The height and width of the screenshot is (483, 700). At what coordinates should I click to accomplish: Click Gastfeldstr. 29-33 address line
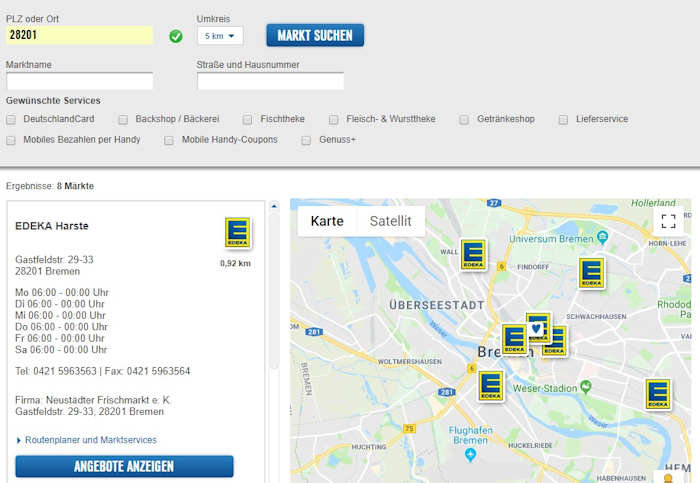(x=54, y=259)
